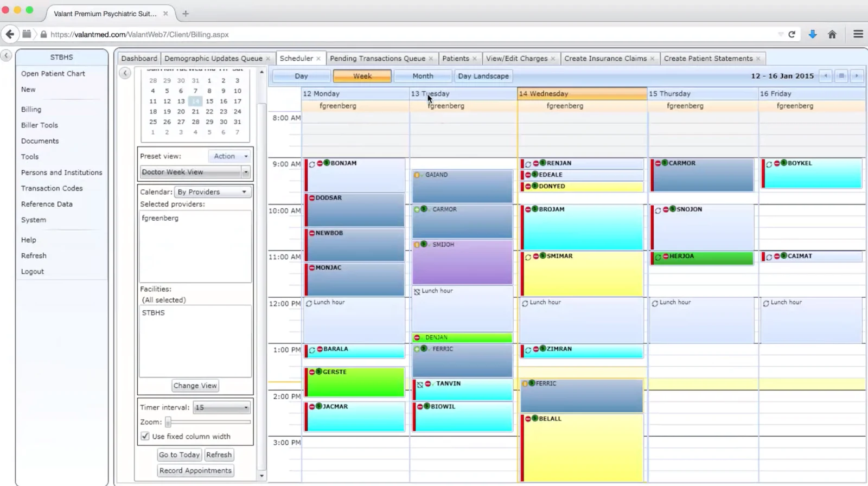The height and width of the screenshot is (486, 868).
Task: Click the red status icon on NEWBOB
Action: (312, 233)
